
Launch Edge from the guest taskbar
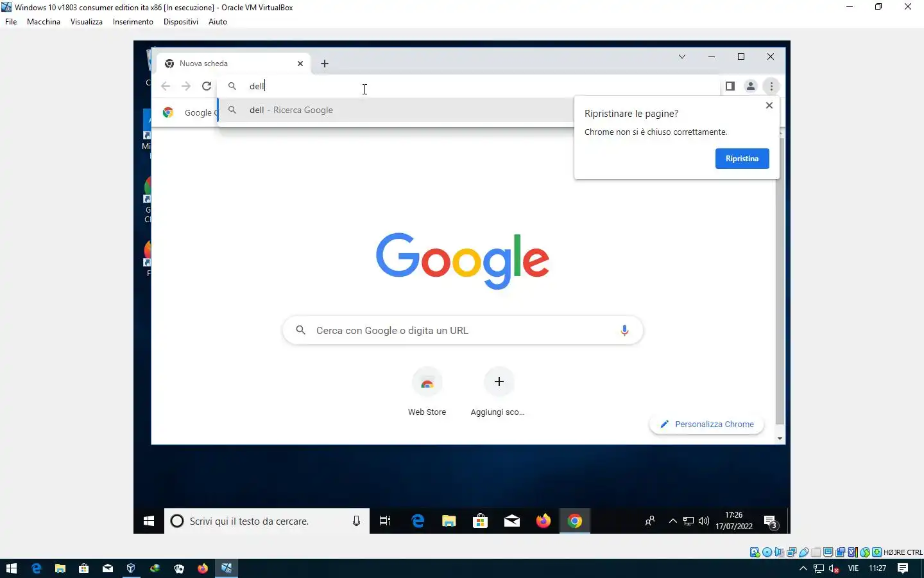(x=418, y=521)
